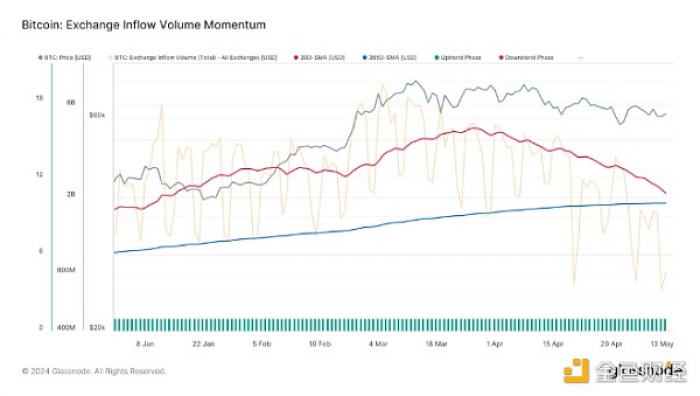Image resolution: width=700 pixels, height=396 pixels.
Task: Click the 8 Jan date axis label
Action: [x=145, y=344]
